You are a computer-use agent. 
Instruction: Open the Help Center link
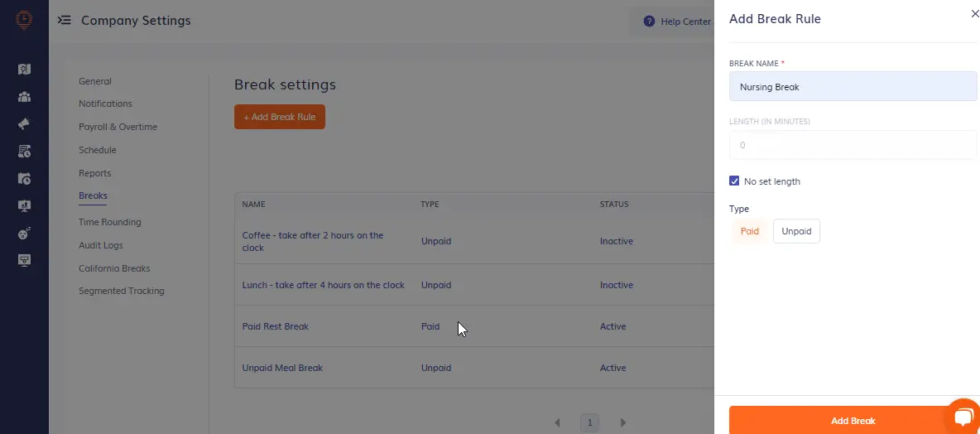pos(678,22)
